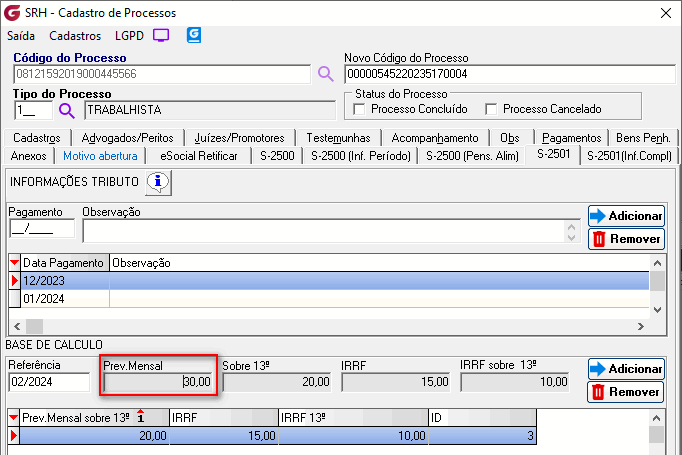Check the Processo Concluído checkbox

361,109
